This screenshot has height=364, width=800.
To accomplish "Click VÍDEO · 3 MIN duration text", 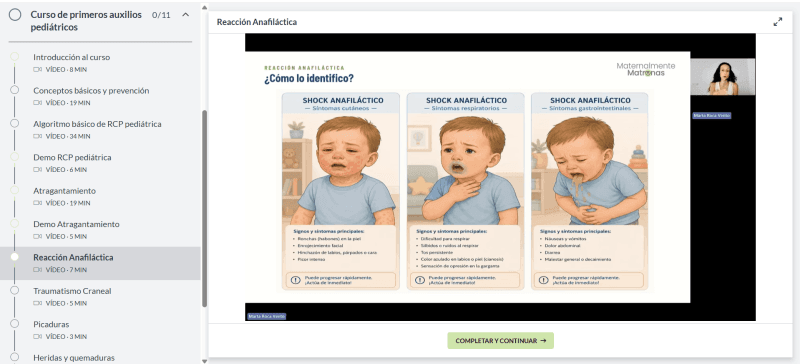I will tap(66, 336).
